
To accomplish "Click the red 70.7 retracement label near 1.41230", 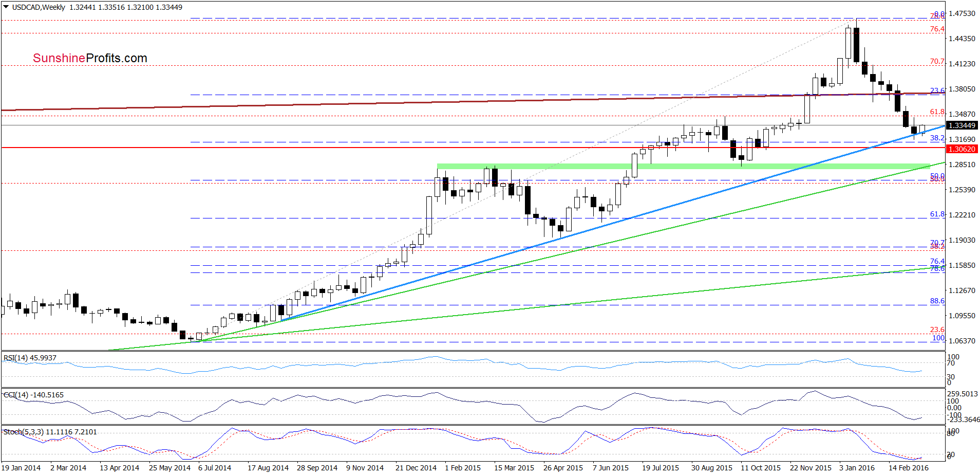I will click(937, 61).
